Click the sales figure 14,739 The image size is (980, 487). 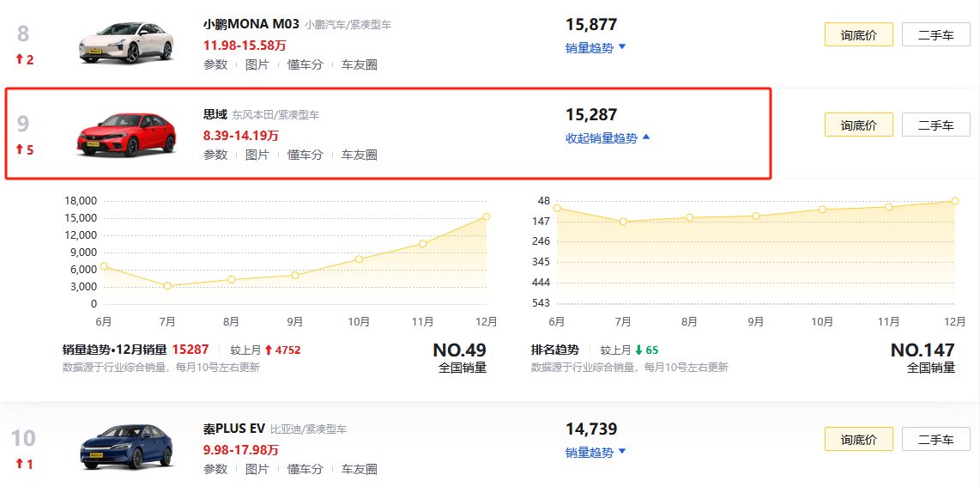point(591,429)
